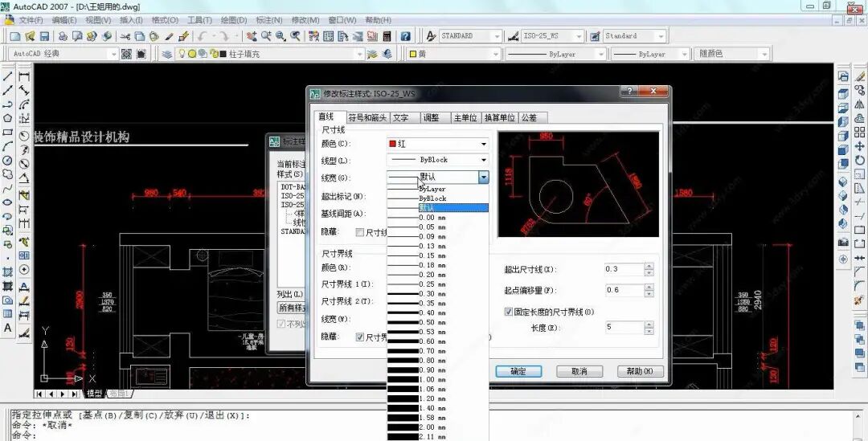Click the 取消 button
Image resolution: width=868 pixels, height=441 pixels.
coord(579,371)
